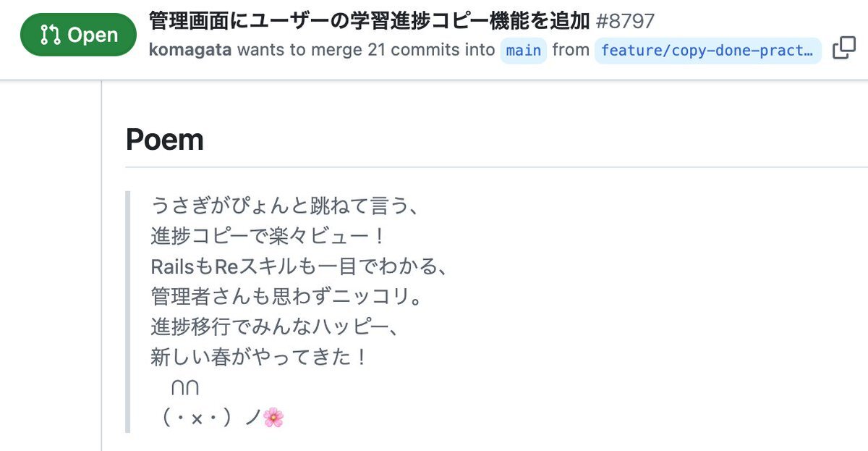Open the feature/copy-done-pract… branch link

click(x=707, y=51)
